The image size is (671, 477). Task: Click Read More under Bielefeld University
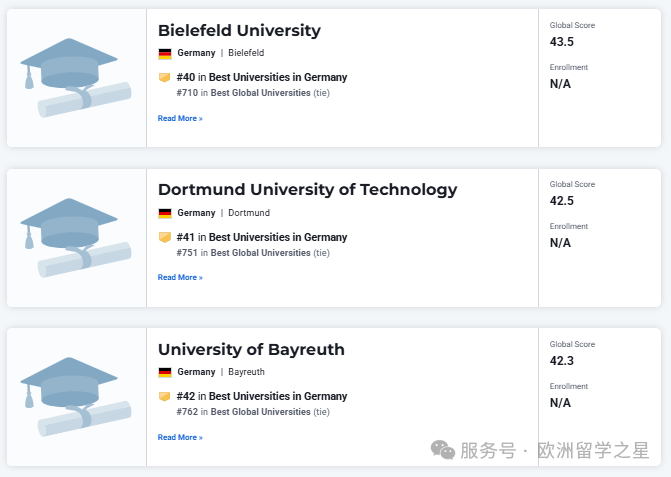tap(180, 119)
